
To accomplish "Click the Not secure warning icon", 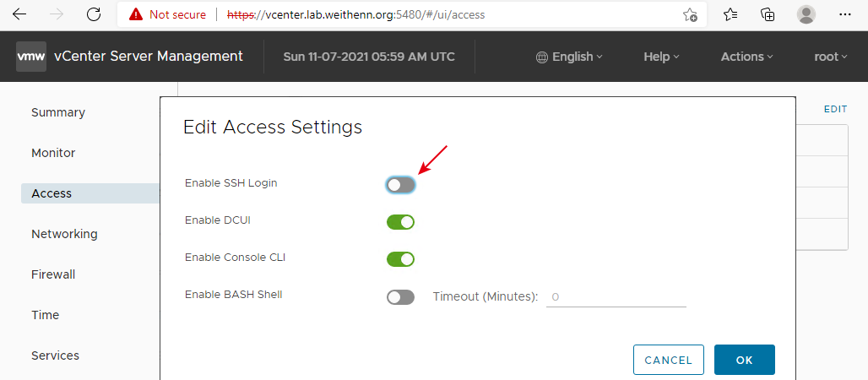I will pyautogui.click(x=136, y=15).
